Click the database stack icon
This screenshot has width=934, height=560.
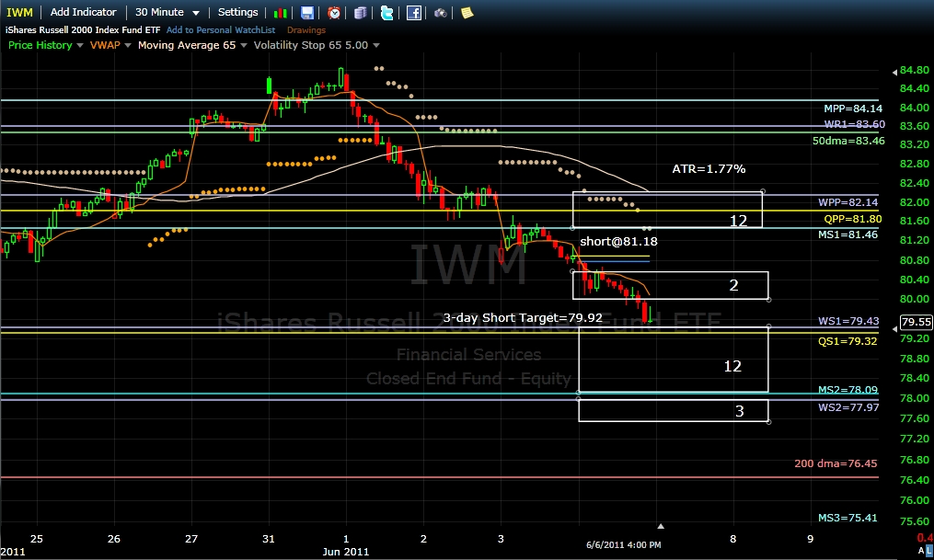[x=360, y=13]
